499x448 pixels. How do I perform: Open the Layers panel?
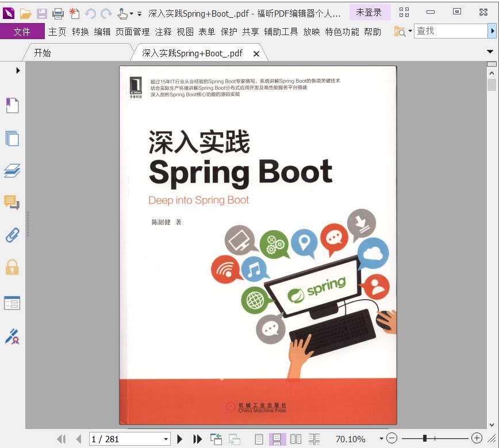(x=12, y=171)
